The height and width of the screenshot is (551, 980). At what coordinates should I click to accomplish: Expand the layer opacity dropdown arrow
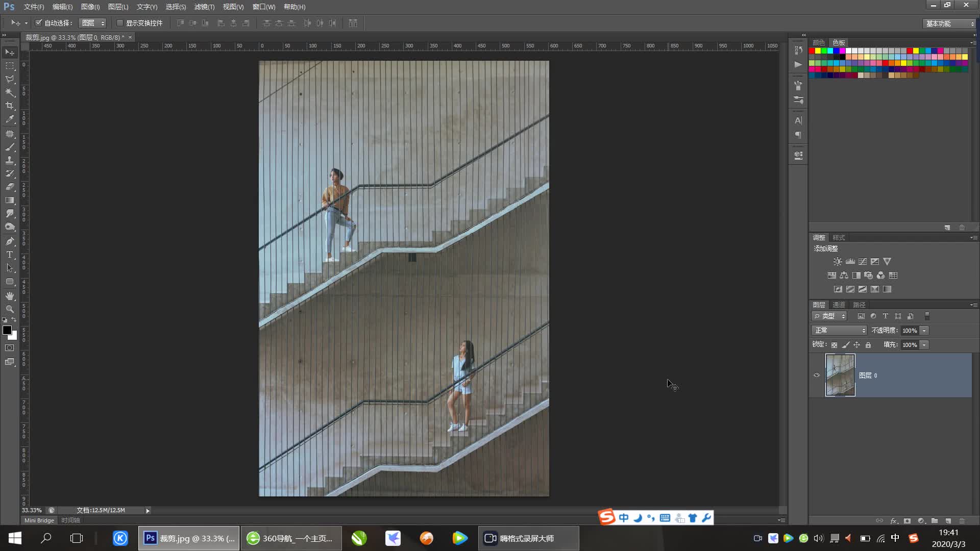click(x=924, y=331)
